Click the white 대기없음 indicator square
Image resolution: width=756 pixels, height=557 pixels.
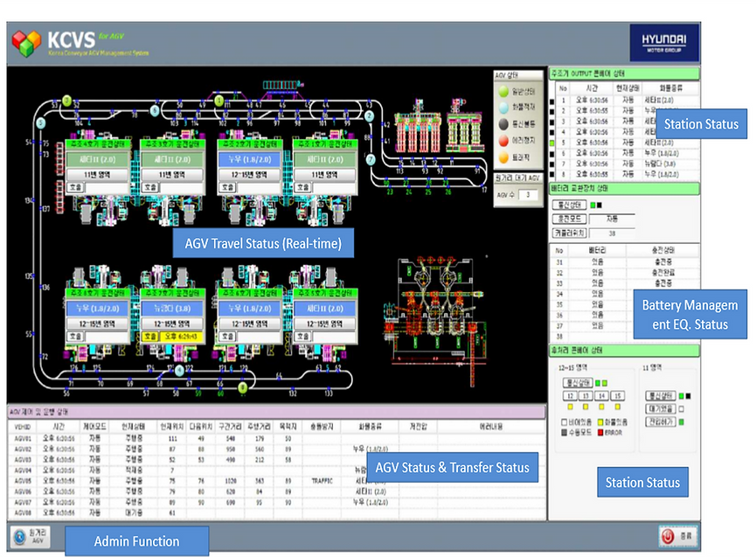click(x=681, y=409)
